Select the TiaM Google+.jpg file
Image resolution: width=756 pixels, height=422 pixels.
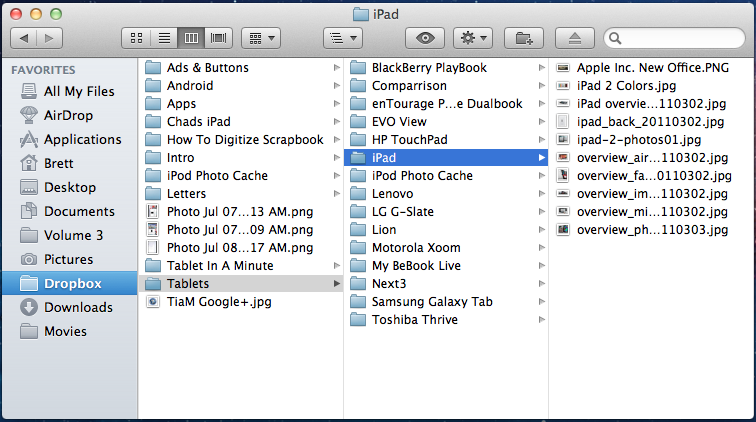click(241, 301)
